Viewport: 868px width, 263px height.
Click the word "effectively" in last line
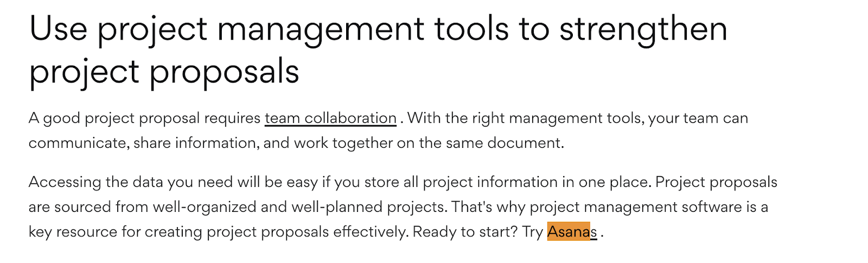(370, 232)
